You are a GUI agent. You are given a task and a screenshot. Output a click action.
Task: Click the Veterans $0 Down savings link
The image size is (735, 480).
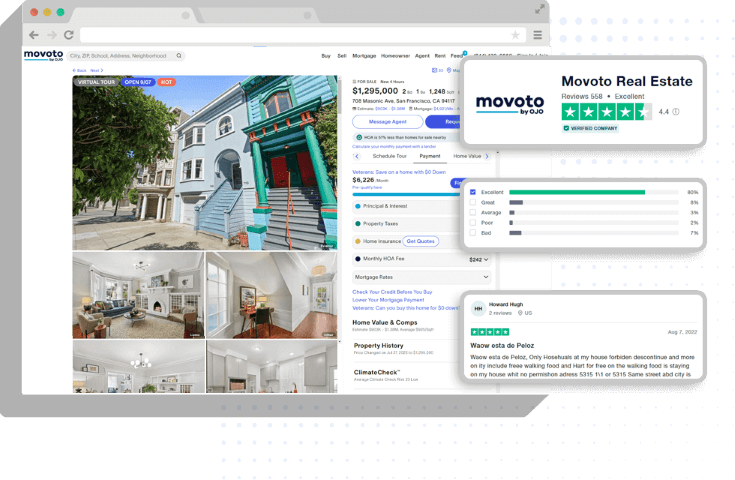[399, 172]
